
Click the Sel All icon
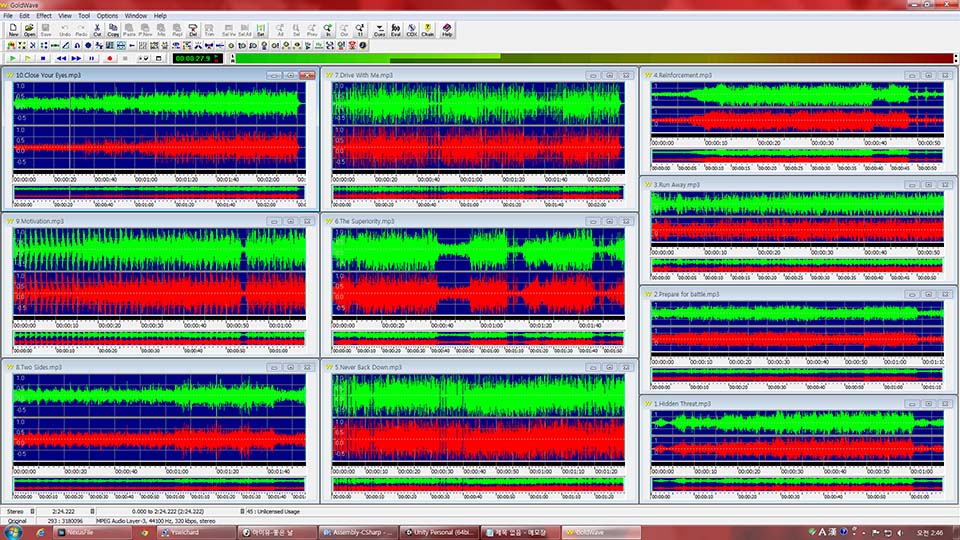[244, 30]
